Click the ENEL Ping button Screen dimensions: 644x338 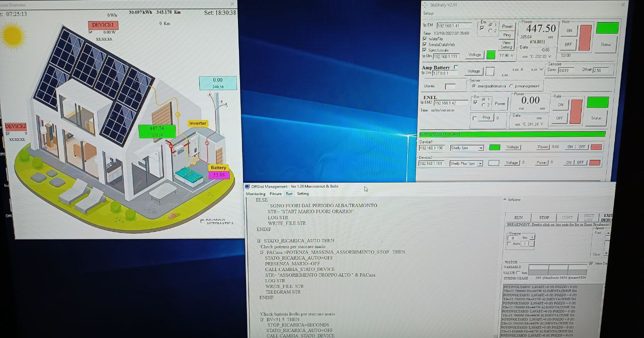(x=486, y=118)
